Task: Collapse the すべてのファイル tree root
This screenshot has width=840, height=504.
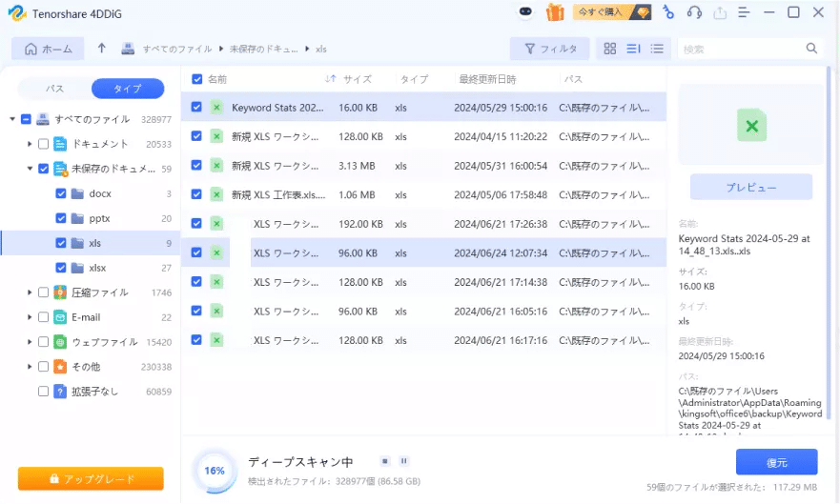Action: click(x=11, y=119)
